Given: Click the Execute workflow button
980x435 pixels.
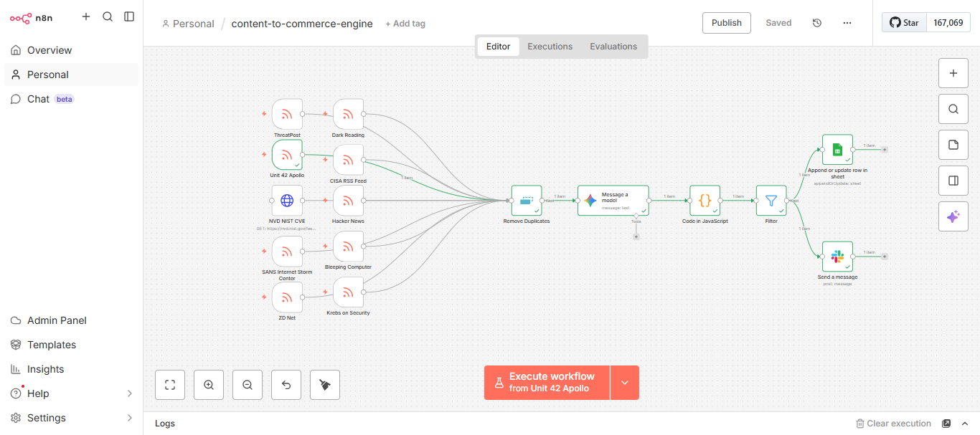Looking at the screenshot, I should [547, 383].
